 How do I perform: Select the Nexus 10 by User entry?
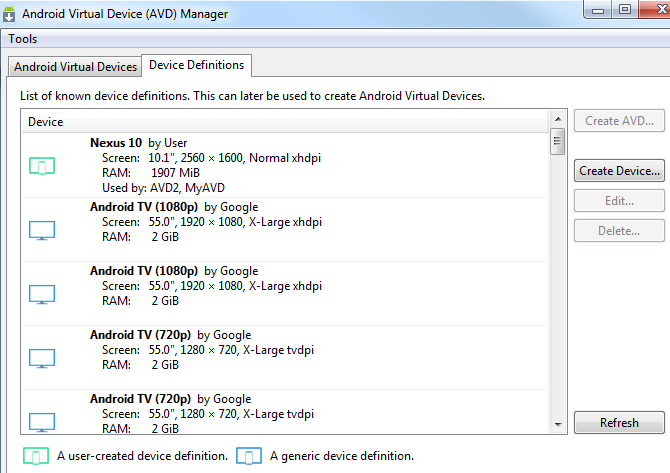tap(285, 165)
